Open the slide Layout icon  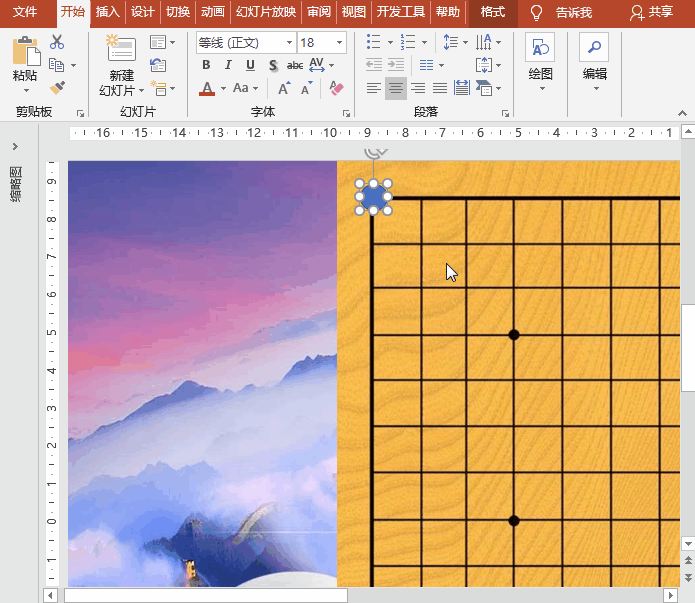(x=158, y=43)
